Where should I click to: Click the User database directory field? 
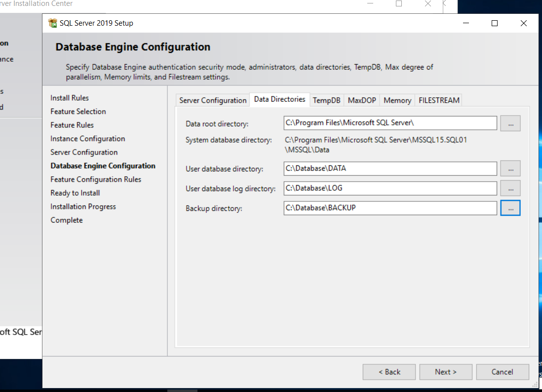click(x=390, y=169)
